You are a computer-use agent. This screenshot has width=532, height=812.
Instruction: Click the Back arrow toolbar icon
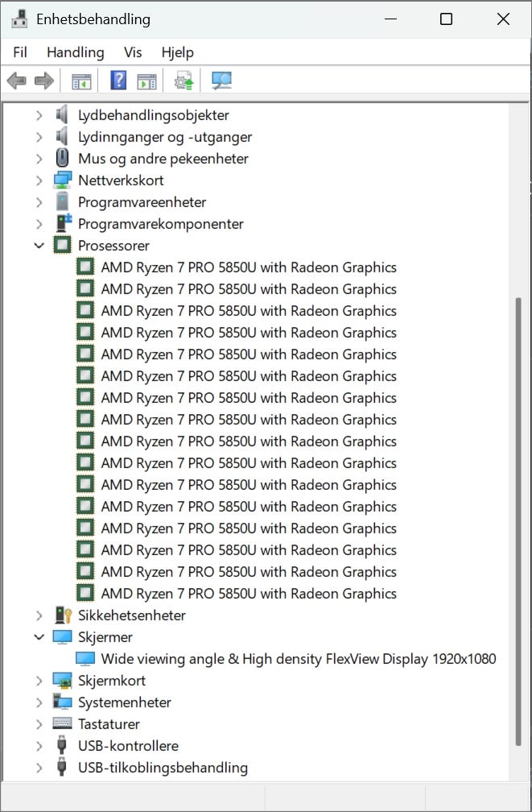(17, 81)
